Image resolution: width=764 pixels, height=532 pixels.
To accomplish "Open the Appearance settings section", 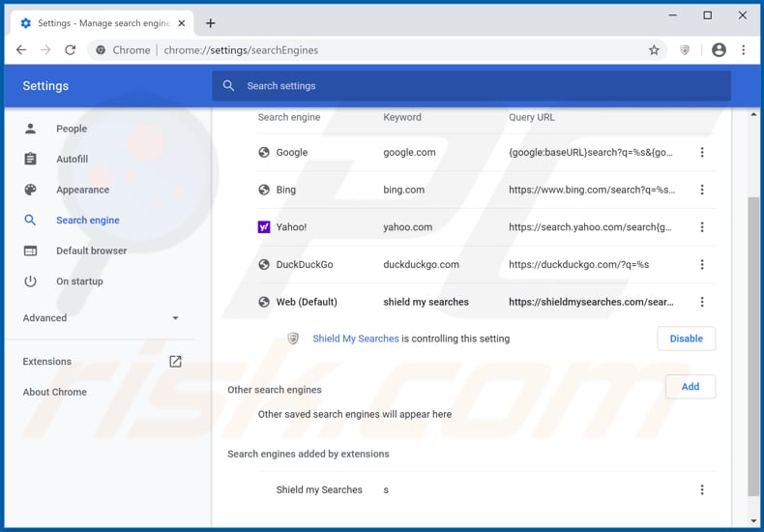I will click(x=82, y=190).
